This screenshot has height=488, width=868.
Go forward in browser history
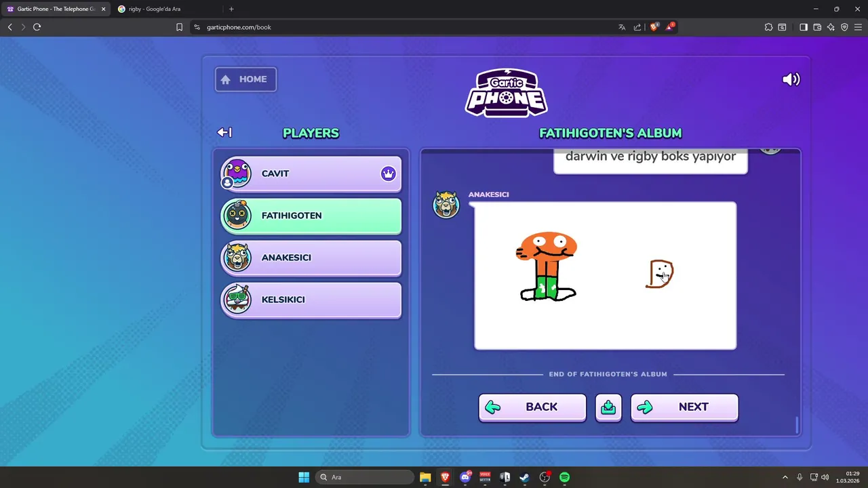(x=23, y=27)
